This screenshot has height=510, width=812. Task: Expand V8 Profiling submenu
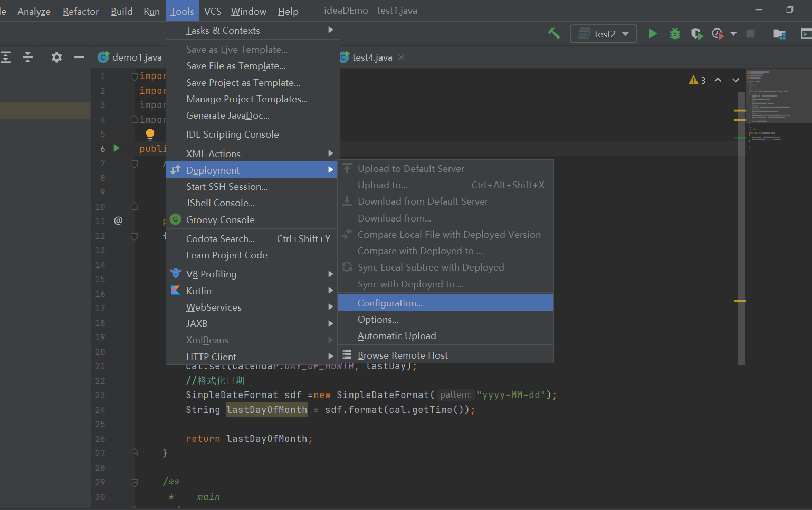pos(252,274)
